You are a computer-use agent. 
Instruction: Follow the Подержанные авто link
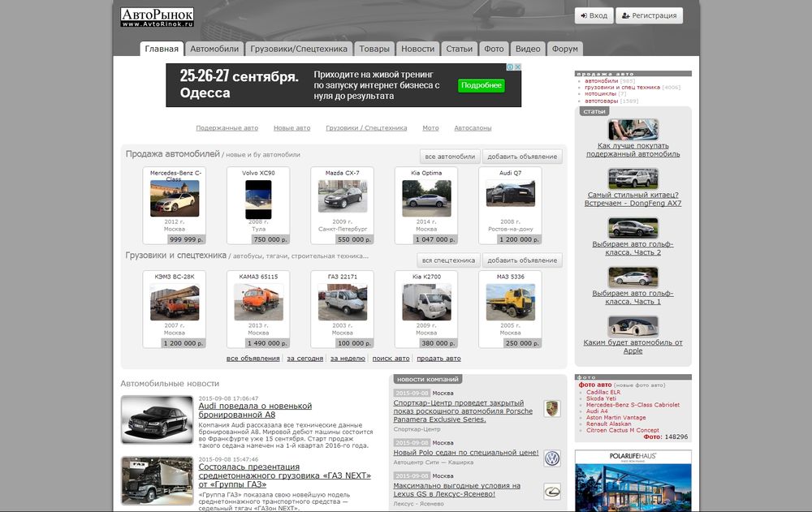tap(227, 128)
